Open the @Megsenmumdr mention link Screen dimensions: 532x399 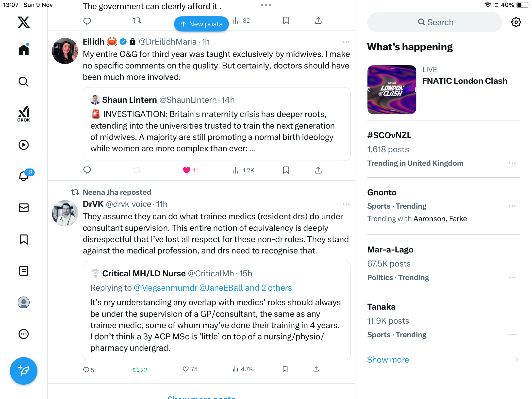(x=166, y=288)
